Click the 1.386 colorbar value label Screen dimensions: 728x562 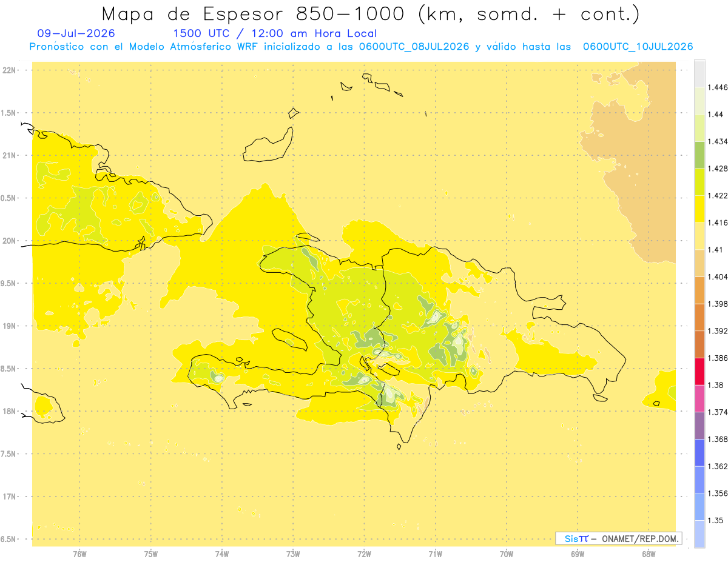[x=718, y=358]
